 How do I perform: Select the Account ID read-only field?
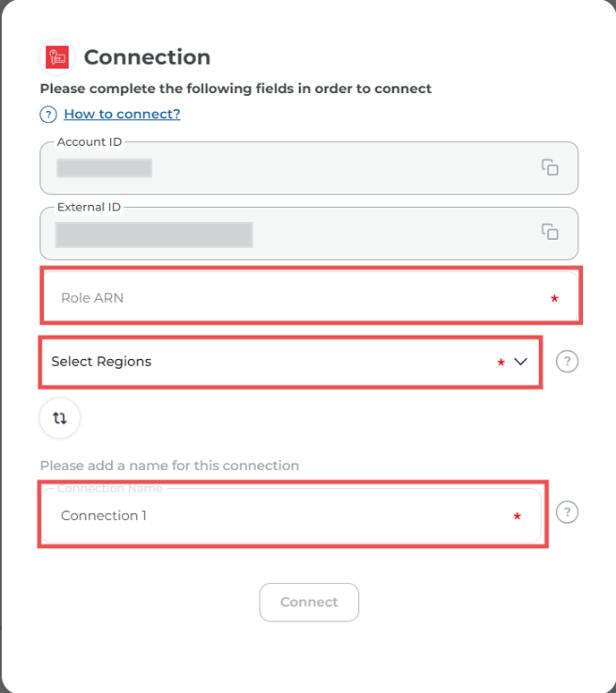coord(309,168)
